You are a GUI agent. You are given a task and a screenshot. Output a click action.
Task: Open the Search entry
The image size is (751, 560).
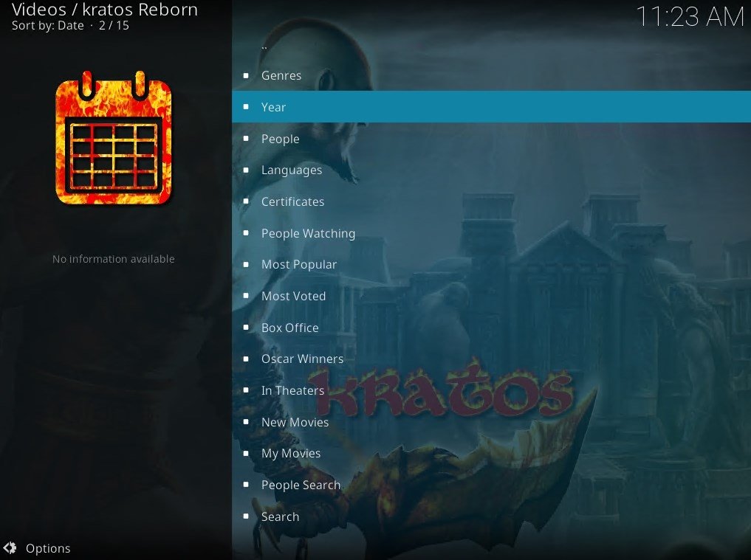491,516
